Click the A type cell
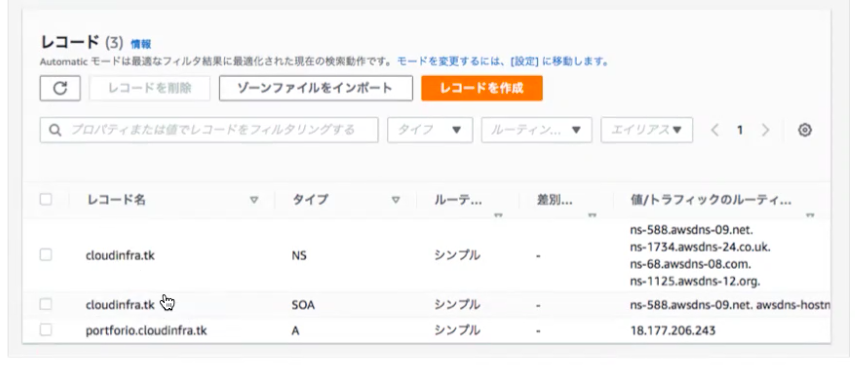Screen dimensions: 855x365 [296, 331]
